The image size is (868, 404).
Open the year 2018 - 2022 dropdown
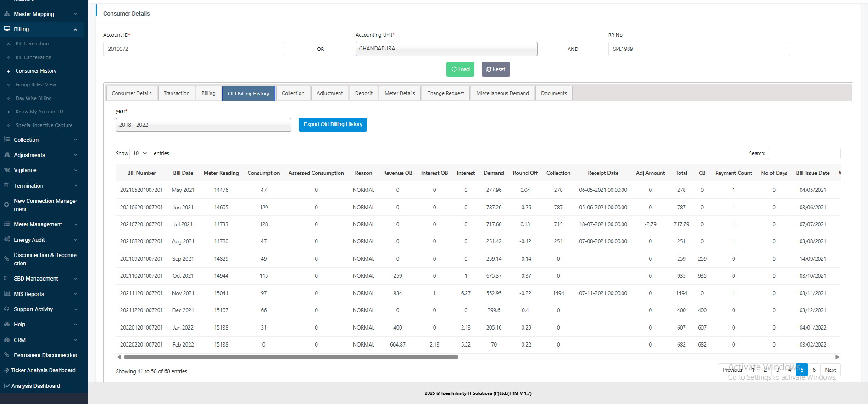[x=203, y=125]
